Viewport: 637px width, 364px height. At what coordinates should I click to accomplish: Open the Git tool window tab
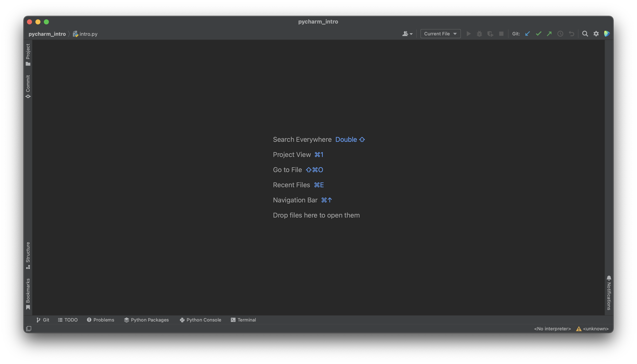tap(43, 320)
